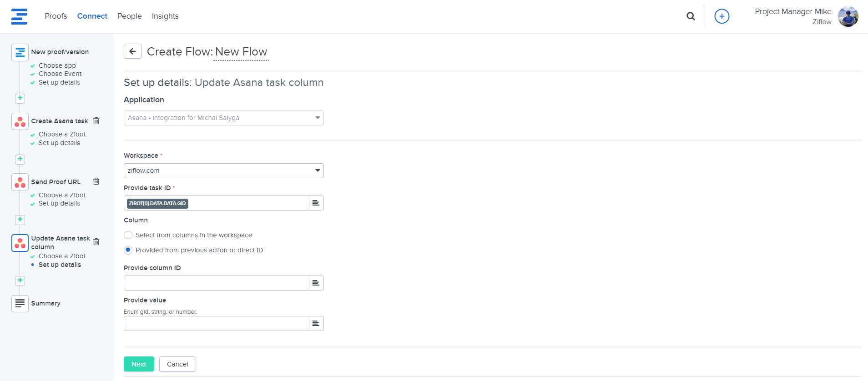Select 'Select from columns in the workspace' option

(x=128, y=235)
